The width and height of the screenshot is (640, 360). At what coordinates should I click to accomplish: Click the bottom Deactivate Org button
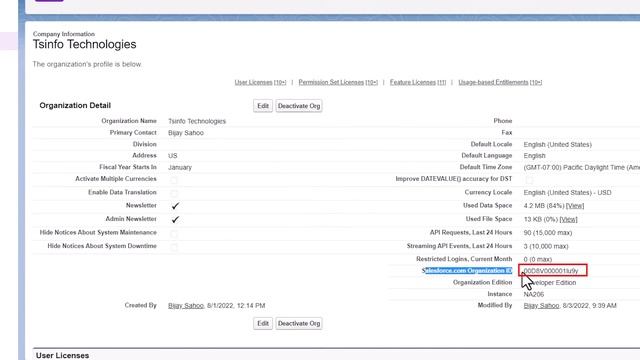(x=299, y=324)
